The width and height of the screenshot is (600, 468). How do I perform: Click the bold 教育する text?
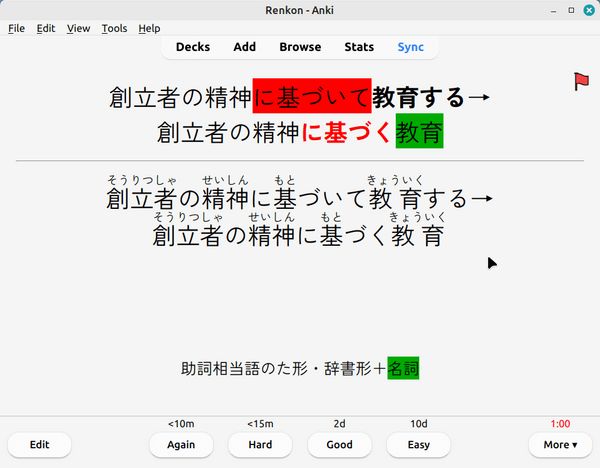tap(418, 97)
